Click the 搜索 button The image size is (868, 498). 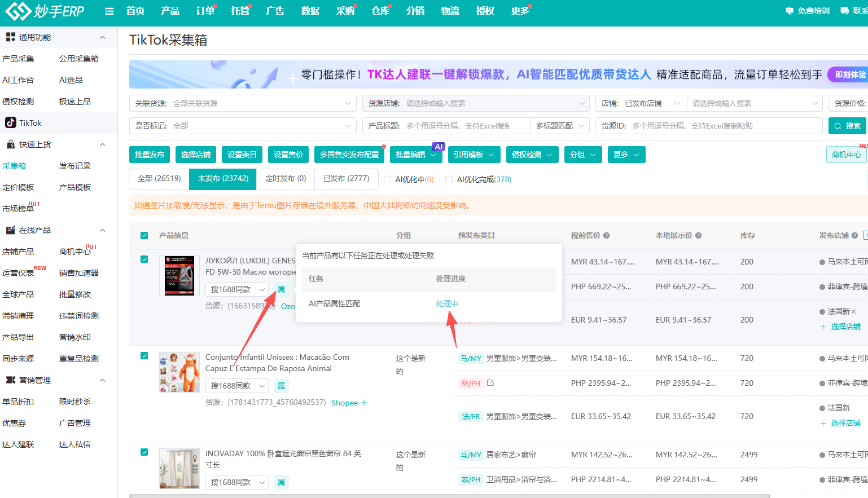(847, 126)
